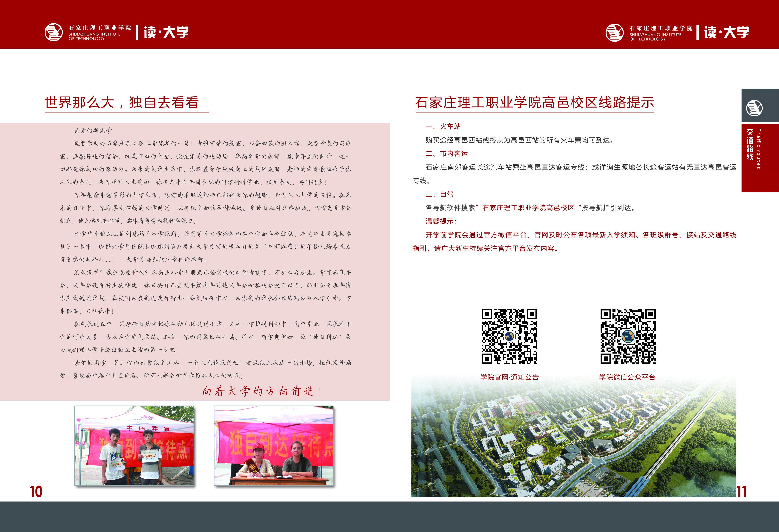The image size is (779, 532).
Task: Open the photo of two male students
Action: 134,446
